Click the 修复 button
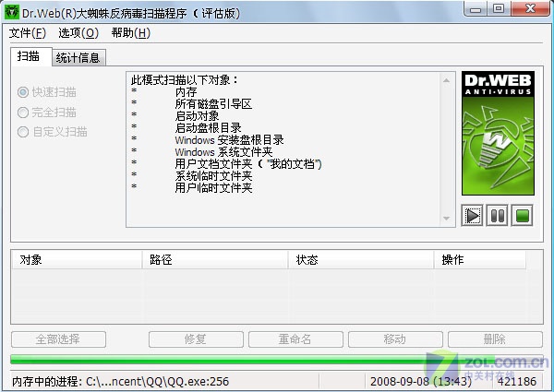 196,339
